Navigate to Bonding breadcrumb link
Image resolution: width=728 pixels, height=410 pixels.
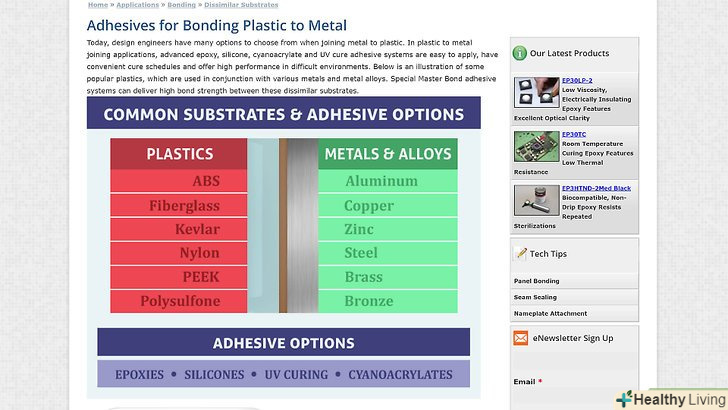pos(181,5)
